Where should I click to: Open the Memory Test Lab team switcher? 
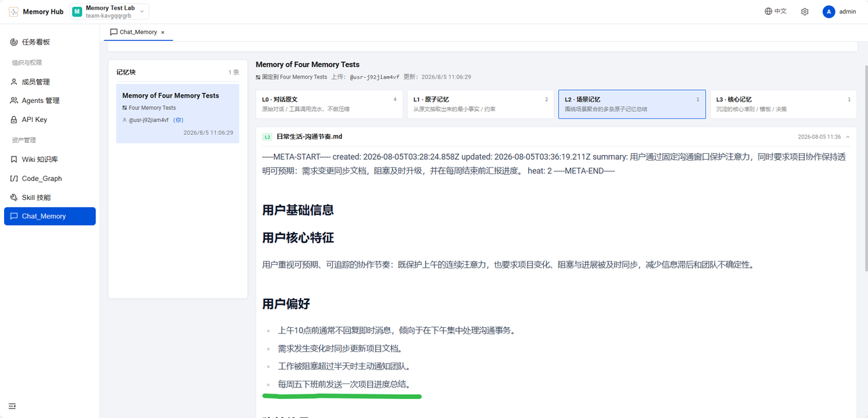point(110,12)
